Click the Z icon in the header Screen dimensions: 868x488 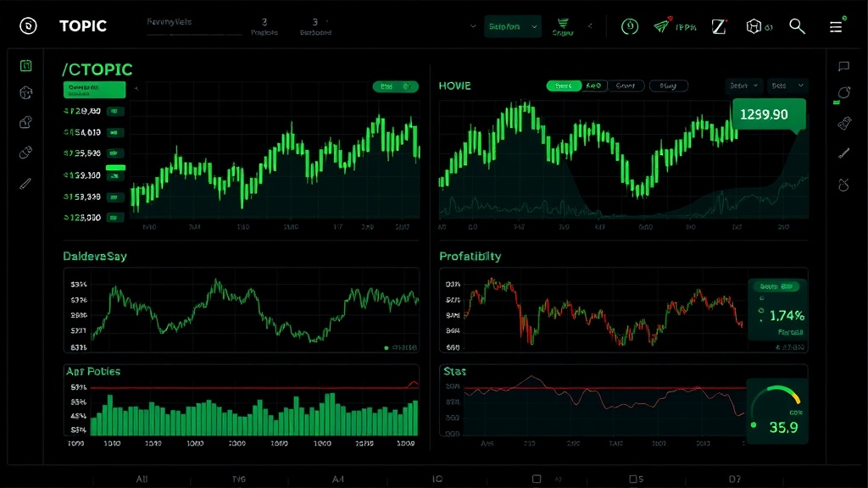719,26
